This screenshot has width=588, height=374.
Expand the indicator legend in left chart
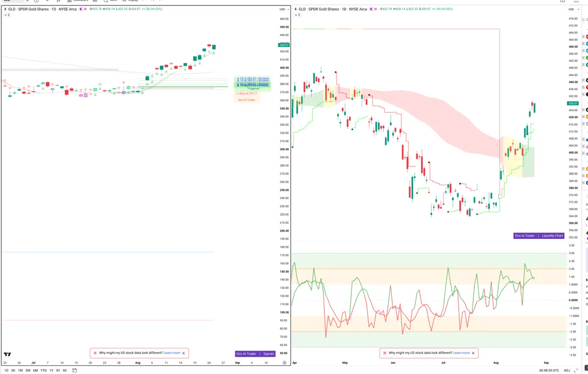click(x=7, y=15)
